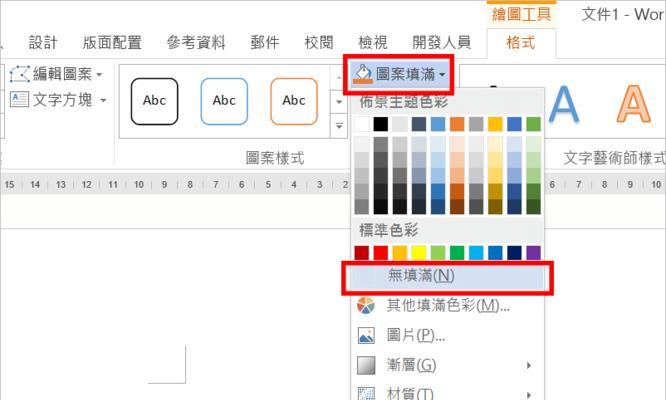Switch to the 版面配置 ribbon tab
The height and width of the screenshot is (400, 666).
coord(112,42)
